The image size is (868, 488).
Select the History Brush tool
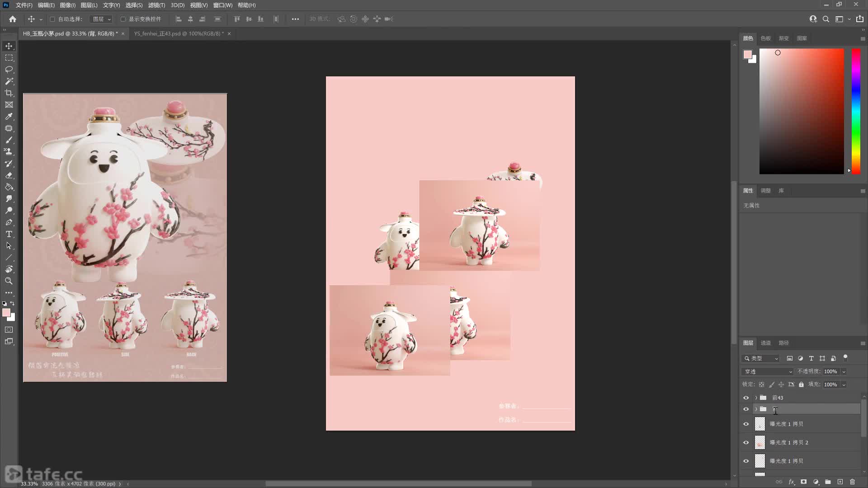coord(9,164)
